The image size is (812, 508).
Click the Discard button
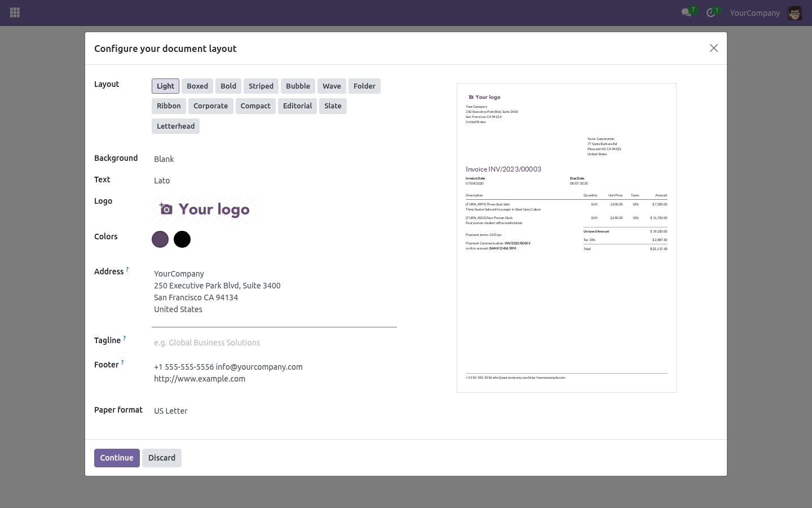point(162,458)
